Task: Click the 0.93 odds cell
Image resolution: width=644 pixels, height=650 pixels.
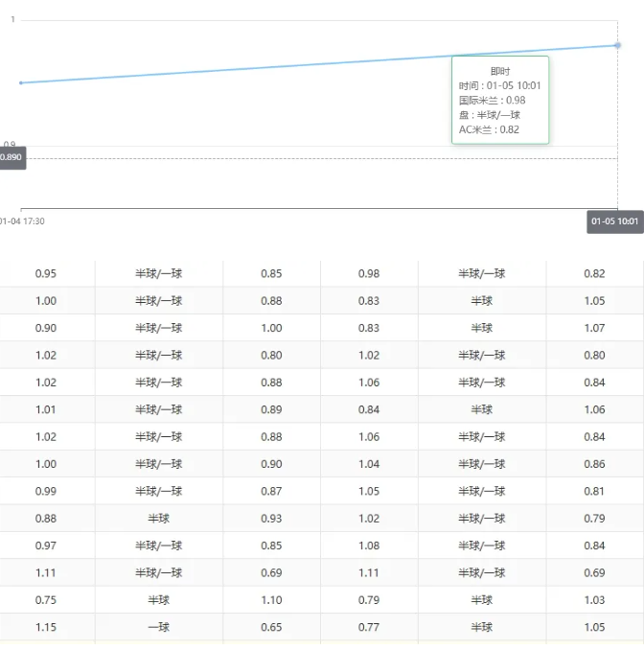Action: click(271, 519)
